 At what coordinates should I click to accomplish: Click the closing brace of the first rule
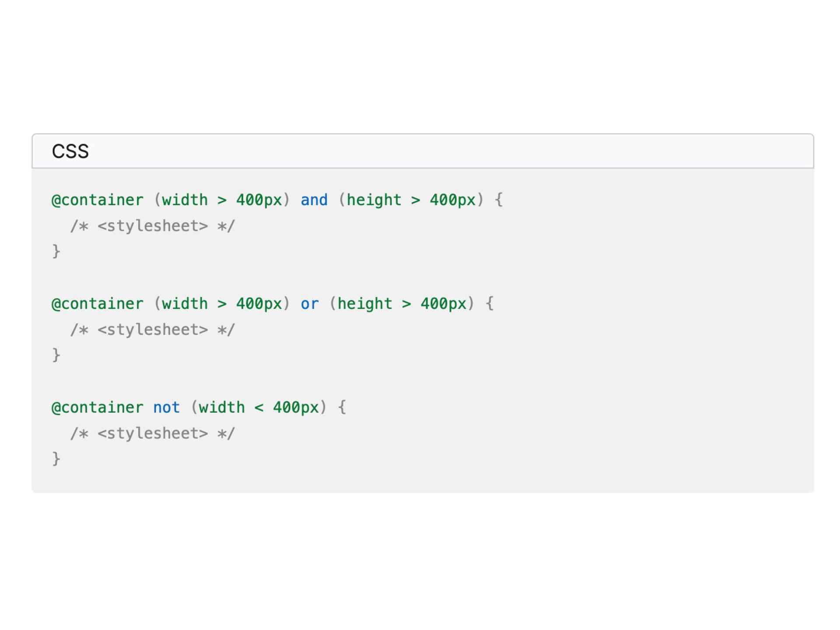click(x=56, y=251)
